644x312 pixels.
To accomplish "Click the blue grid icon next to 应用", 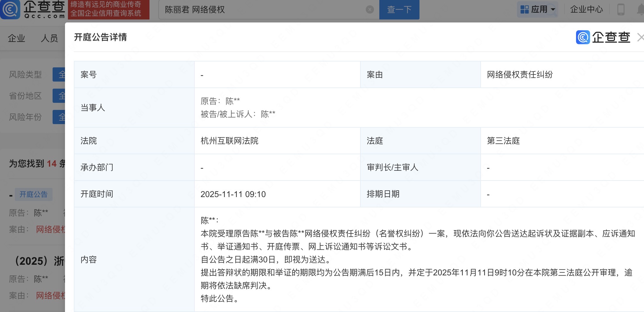I will 525,9.
